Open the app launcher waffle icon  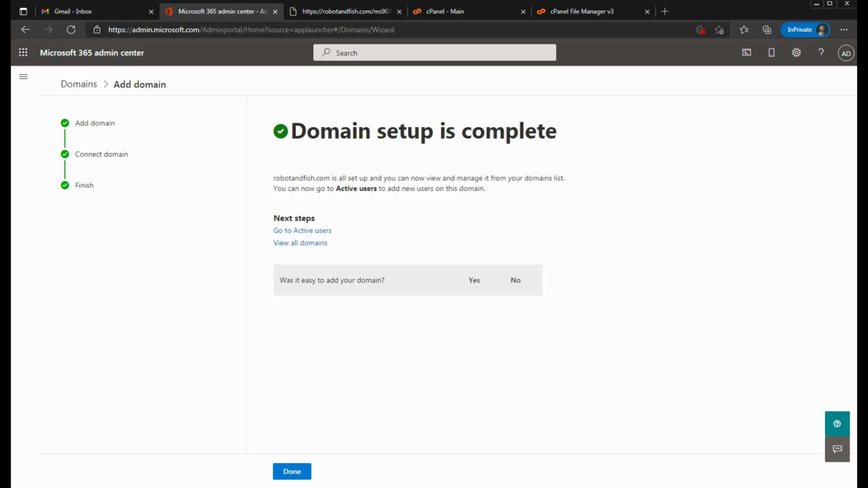[23, 52]
